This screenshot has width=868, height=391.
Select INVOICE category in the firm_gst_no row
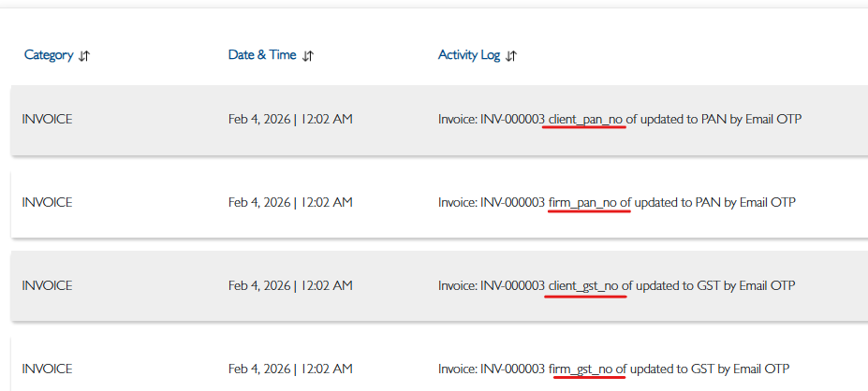pyautogui.click(x=47, y=369)
